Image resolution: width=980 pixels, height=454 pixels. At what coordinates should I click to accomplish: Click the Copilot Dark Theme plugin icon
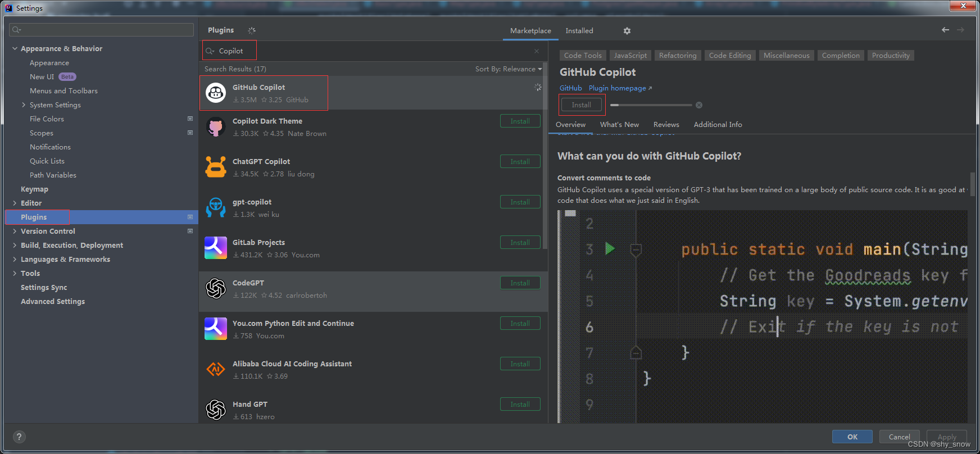point(216,126)
